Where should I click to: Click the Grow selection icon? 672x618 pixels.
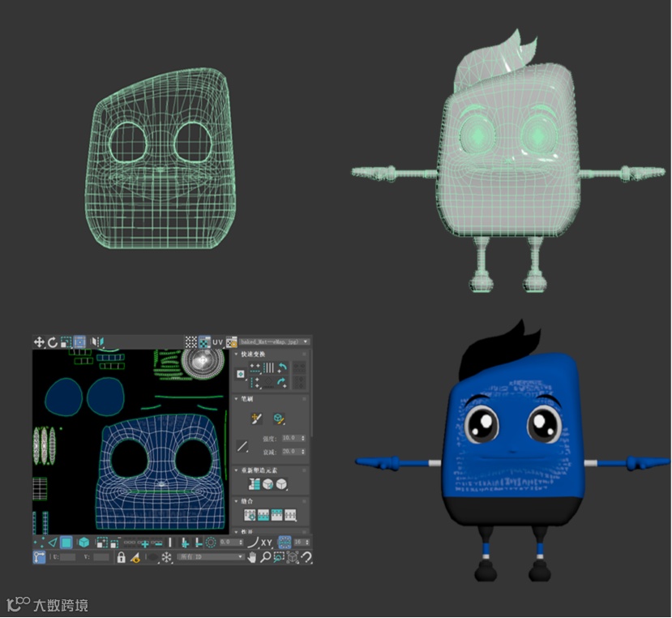coord(101,543)
